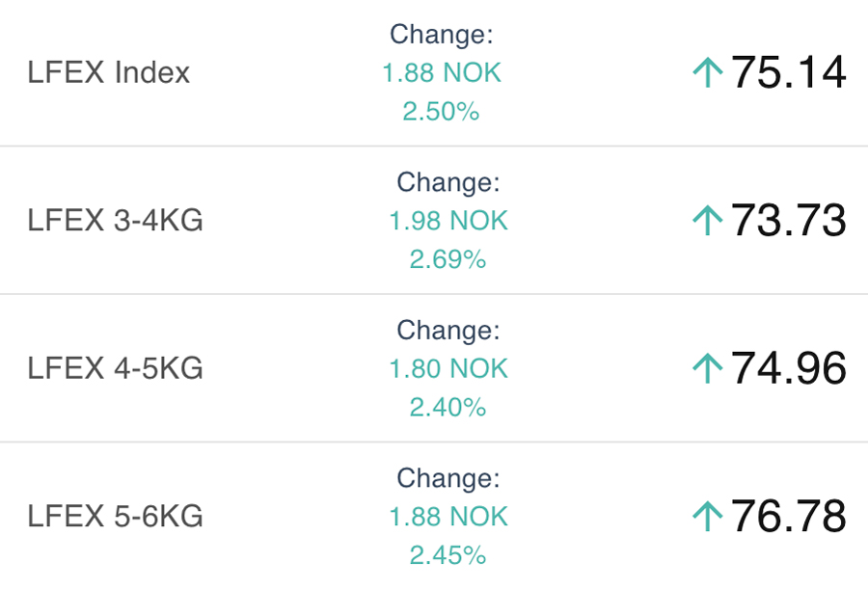Select the LFEX 3-4KG label
Image resolution: width=868 pixels, height=589 pixels.
(x=116, y=221)
